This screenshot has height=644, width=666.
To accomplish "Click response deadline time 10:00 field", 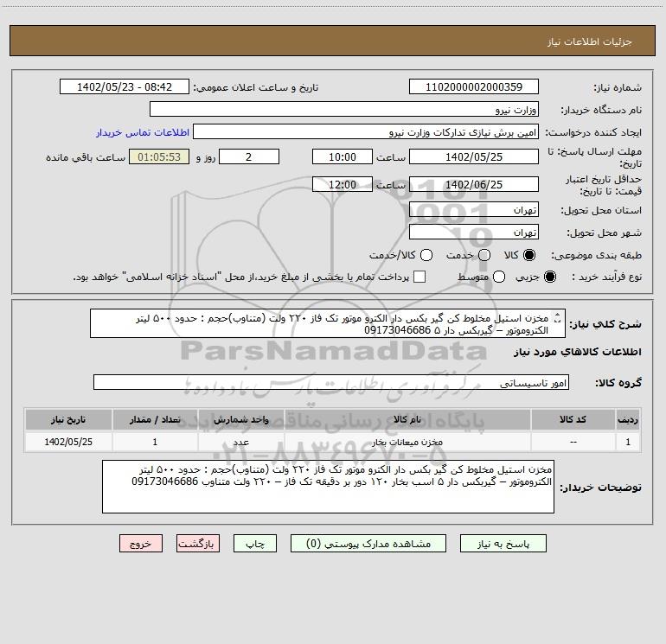I will click(343, 156).
